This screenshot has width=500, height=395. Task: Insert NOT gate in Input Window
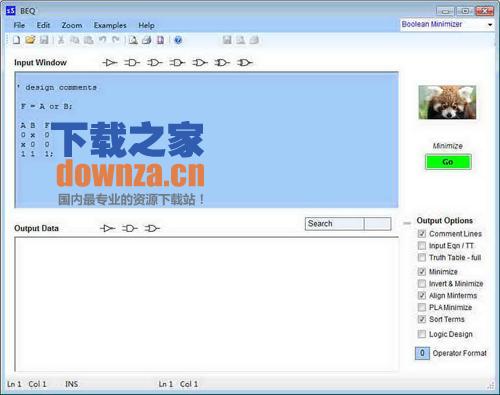[x=110, y=63]
